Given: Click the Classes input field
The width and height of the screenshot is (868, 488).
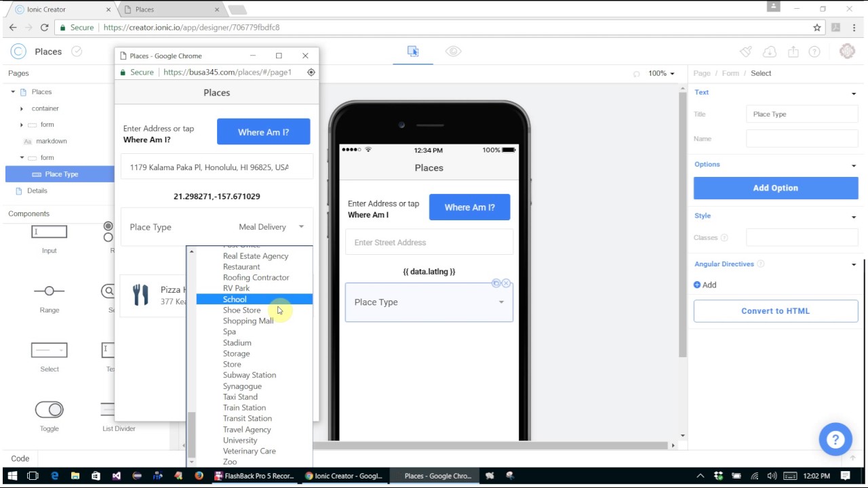Looking at the screenshot, I should coord(802,238).
